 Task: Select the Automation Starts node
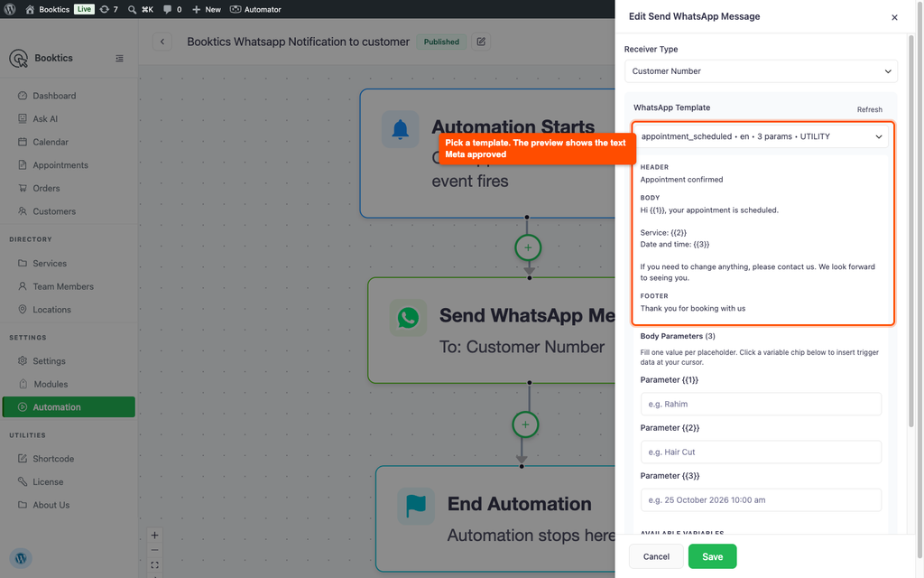487,154
